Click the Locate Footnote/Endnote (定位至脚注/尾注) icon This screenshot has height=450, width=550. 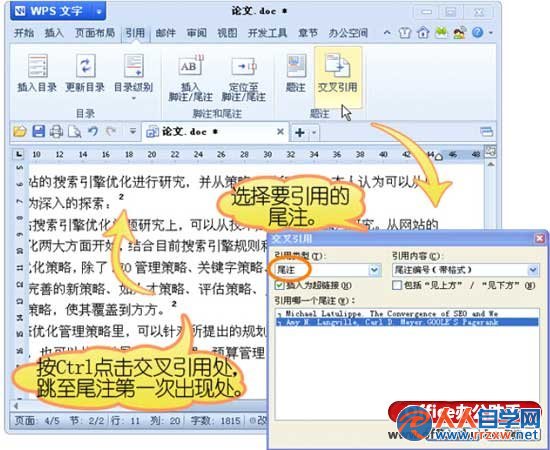pos(243,66)
